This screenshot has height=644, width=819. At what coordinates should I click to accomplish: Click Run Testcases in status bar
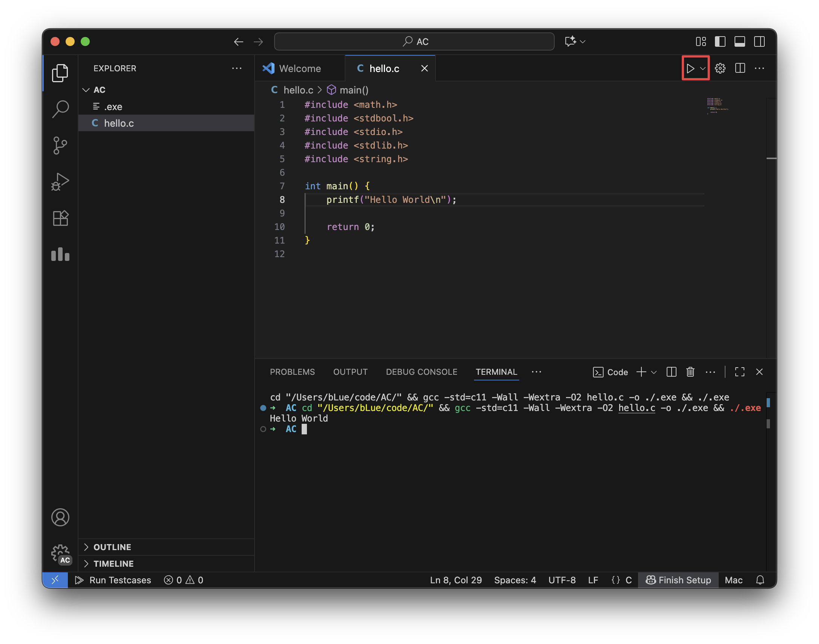coord(113,580)
